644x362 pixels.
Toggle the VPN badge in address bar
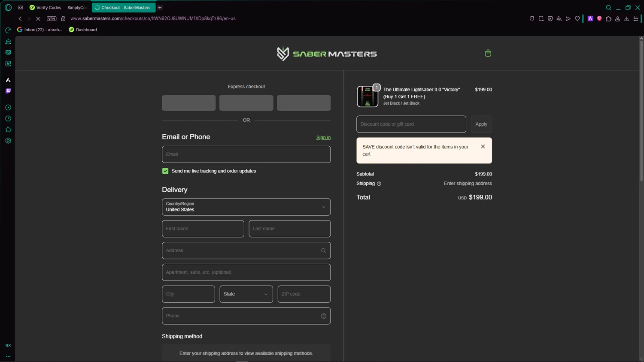point(52,18)
